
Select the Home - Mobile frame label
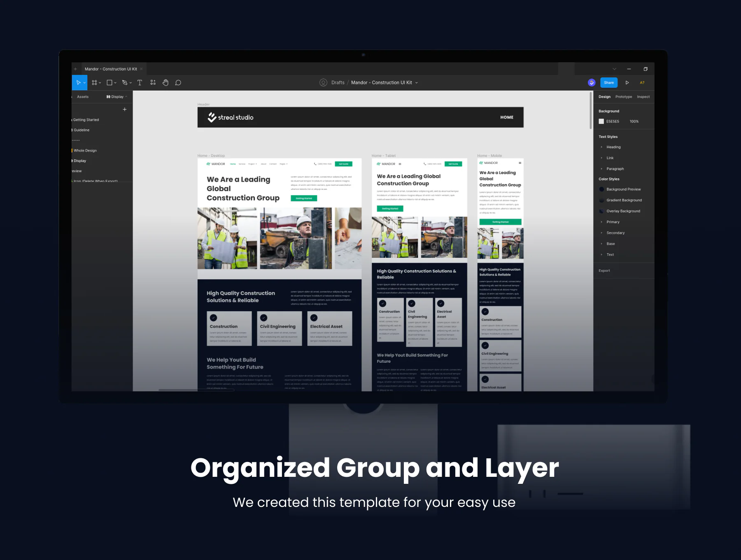pyautogui.click(x=489, y=156)
